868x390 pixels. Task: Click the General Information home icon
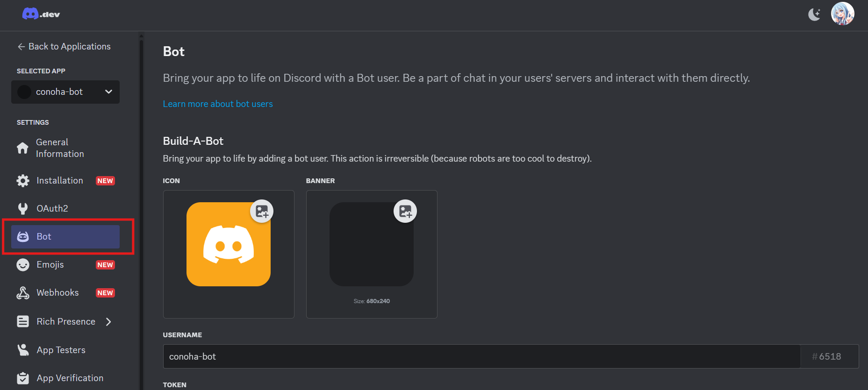tap(22, 148)
